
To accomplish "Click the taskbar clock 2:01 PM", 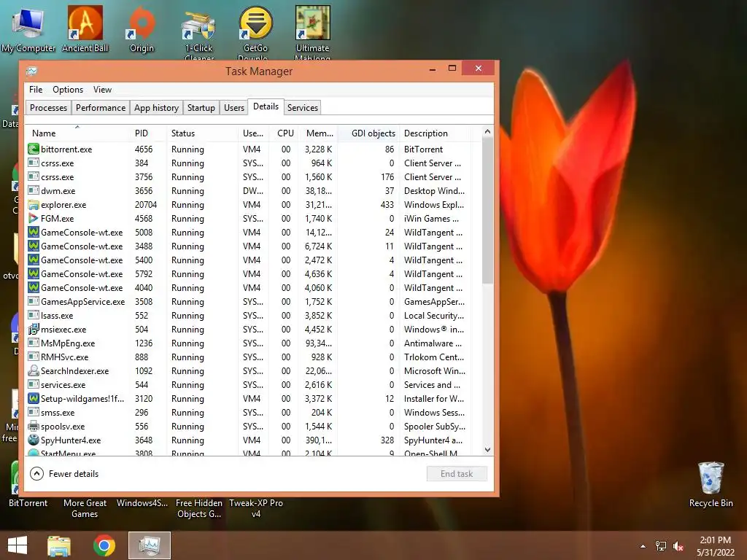I will pyautogui.click(x=715, y=540).
